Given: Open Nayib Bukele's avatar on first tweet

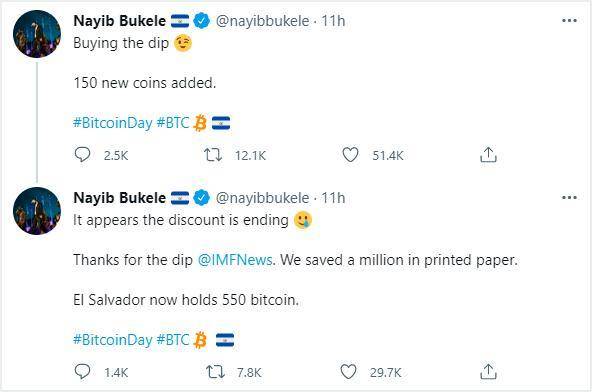Looking at the screenshot, I should pyautogui.click(x=37, y=34).
